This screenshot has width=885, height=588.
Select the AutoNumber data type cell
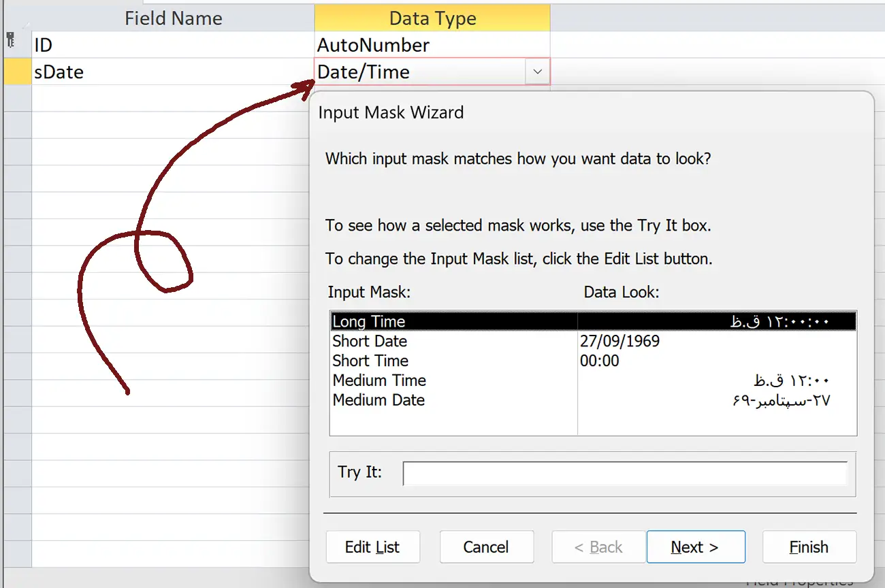(x=432, y=46)
